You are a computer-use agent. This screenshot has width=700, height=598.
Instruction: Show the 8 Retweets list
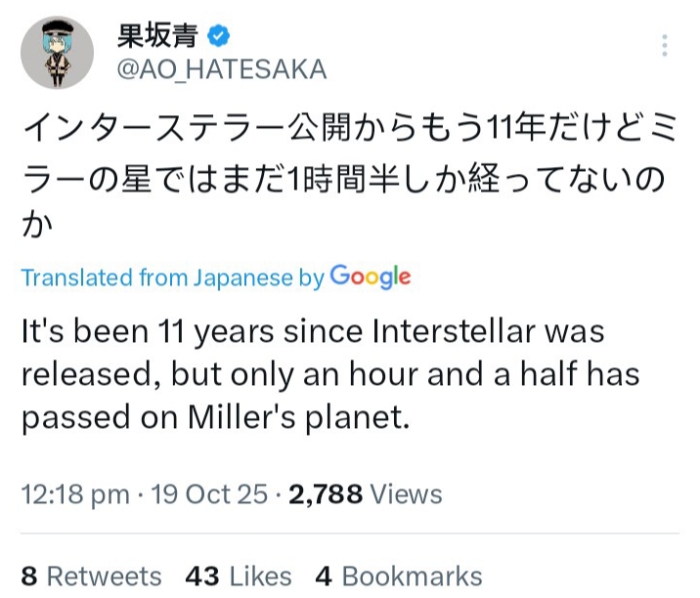(91, 576)
